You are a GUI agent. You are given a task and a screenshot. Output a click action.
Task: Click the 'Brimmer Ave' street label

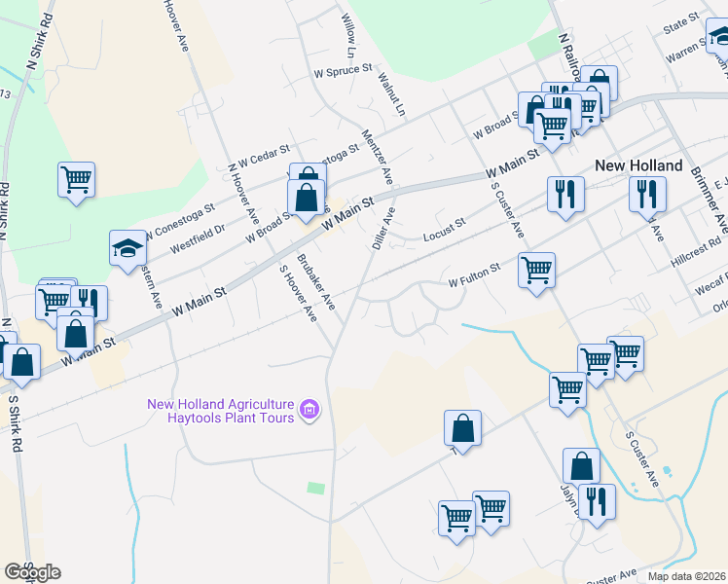pos(709,201)
